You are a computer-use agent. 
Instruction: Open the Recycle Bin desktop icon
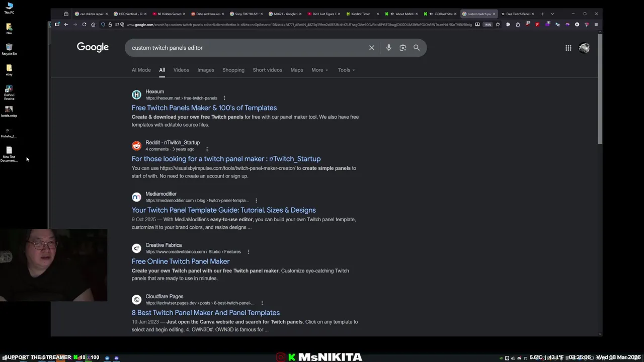coord(9,49)
